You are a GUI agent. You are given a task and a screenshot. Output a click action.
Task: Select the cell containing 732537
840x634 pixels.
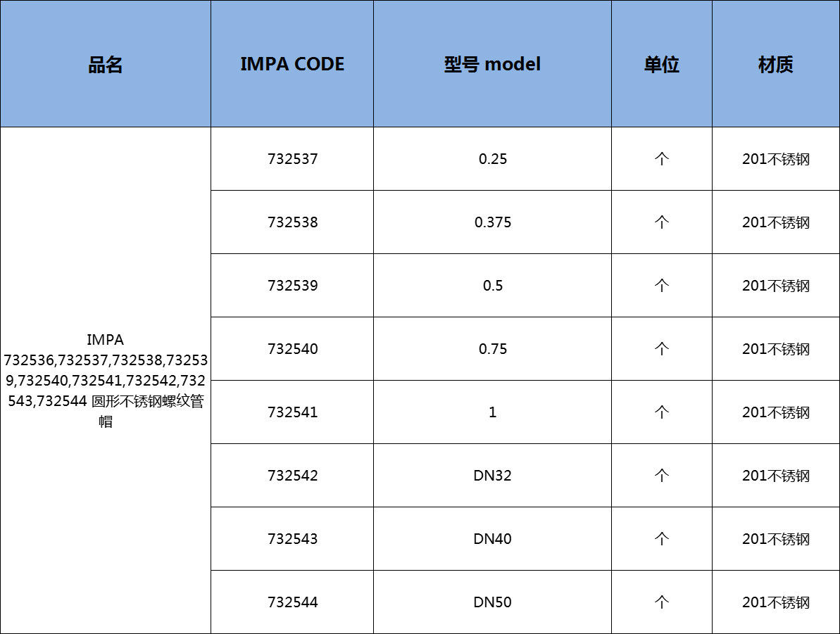292,158
